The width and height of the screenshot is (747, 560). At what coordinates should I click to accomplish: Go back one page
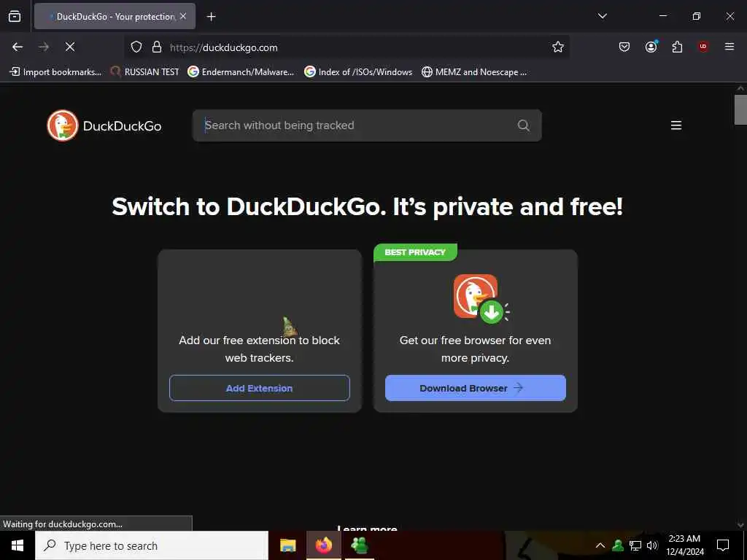point(18,47)
